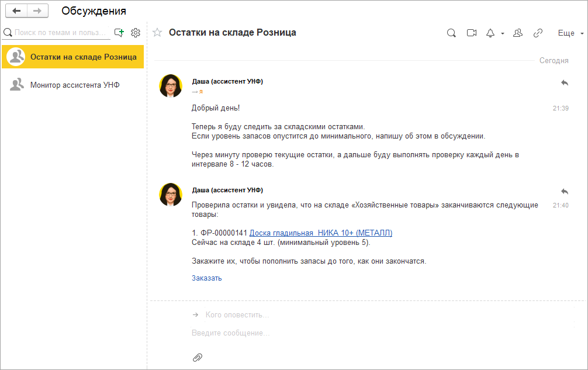Toggle the favorite star for this discussion
Image resolution: width=588 pixels, height=370 pixels.
157,33
